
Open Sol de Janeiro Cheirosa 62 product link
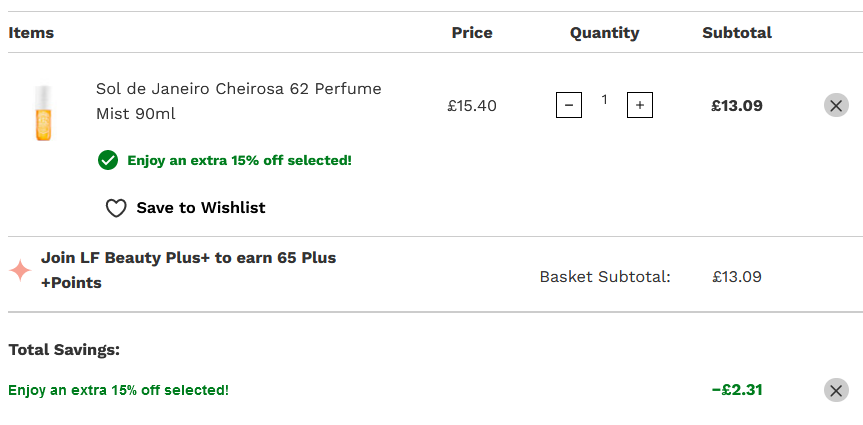[238, 101]
